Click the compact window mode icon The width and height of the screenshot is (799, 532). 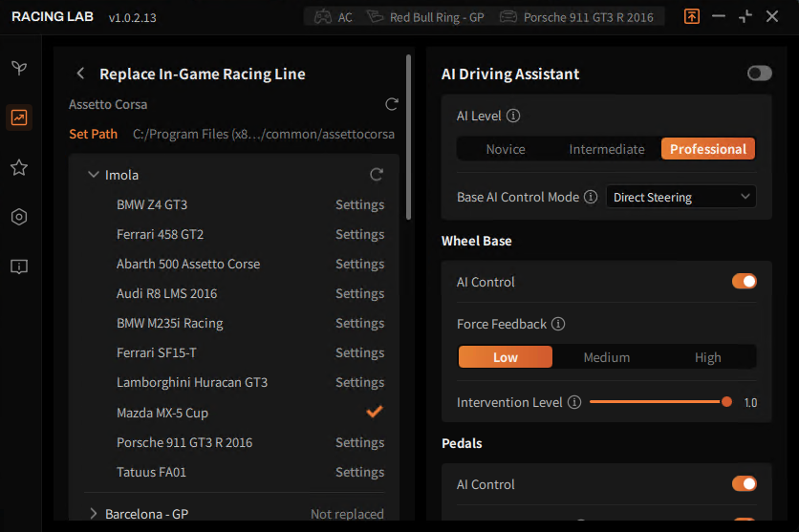click(x=745, y=17)
